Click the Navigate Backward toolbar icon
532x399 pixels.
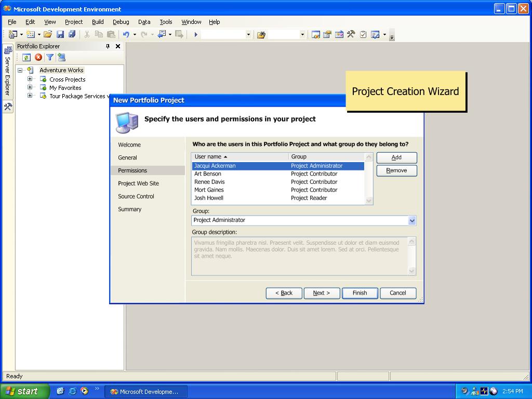[162, 34]
